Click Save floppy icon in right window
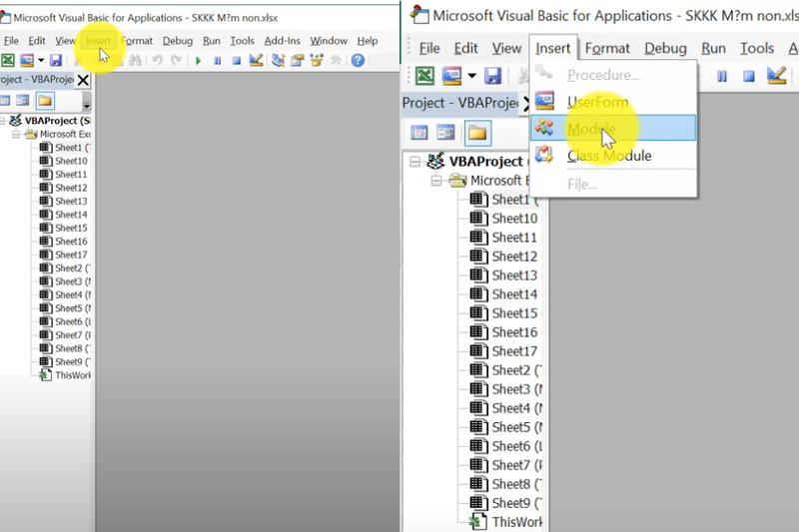The width and height of the screenshot is (799, 532). [x=492, y=77]
